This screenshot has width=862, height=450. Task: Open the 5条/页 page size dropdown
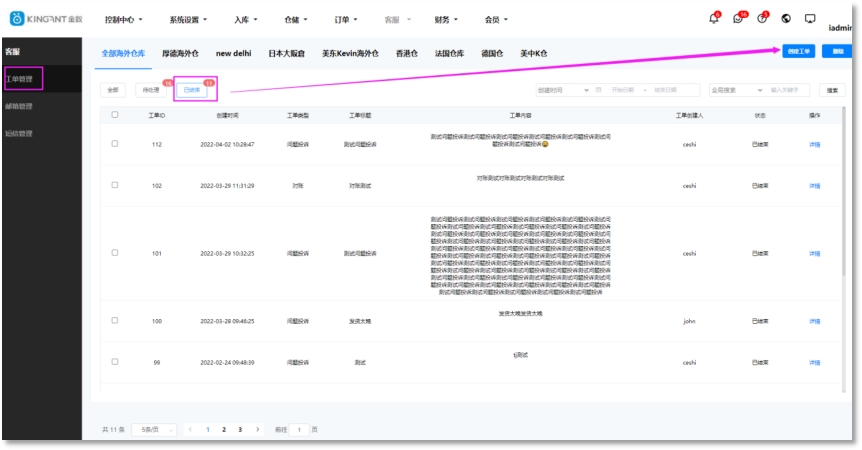coord(153,429)
